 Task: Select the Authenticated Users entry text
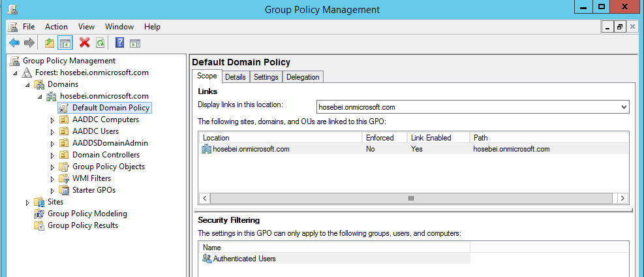point(245,259)
